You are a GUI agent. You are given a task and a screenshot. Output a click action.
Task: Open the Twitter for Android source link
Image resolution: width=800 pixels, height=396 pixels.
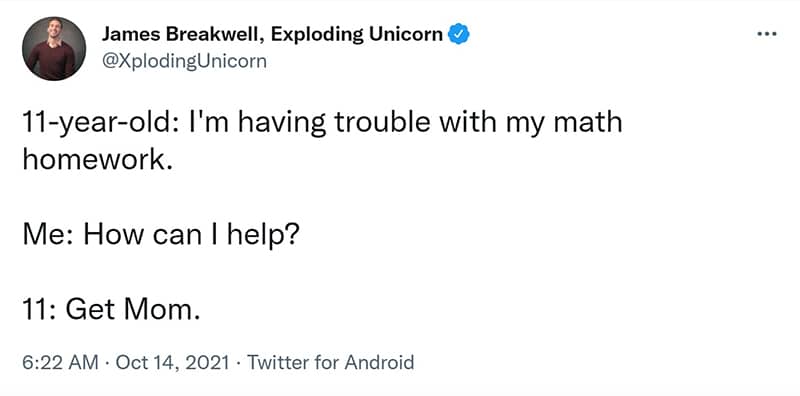pyautogui.click(x=330, y=363)
